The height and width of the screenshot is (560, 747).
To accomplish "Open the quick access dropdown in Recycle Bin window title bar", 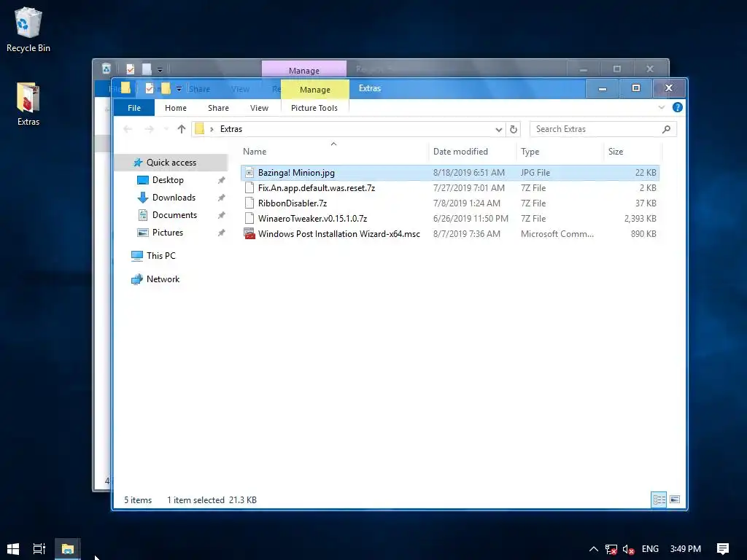I will pos(160,70).
